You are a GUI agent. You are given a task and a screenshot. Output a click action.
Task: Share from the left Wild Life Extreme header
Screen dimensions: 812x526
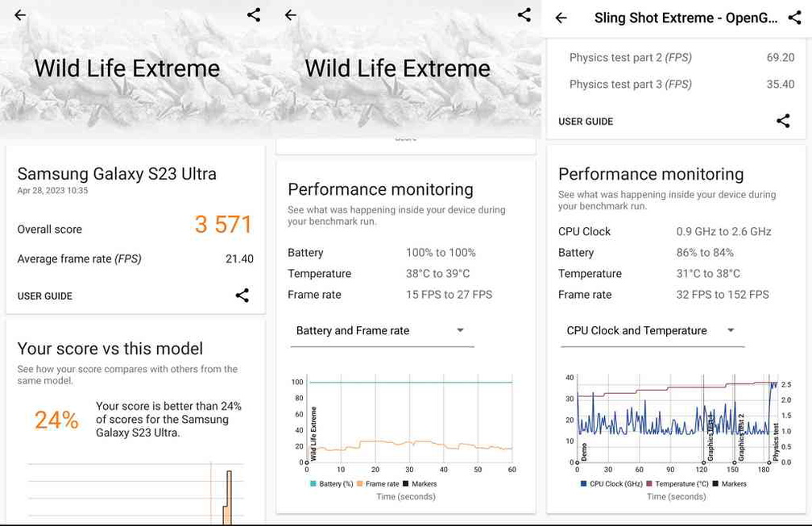point(254,14)
